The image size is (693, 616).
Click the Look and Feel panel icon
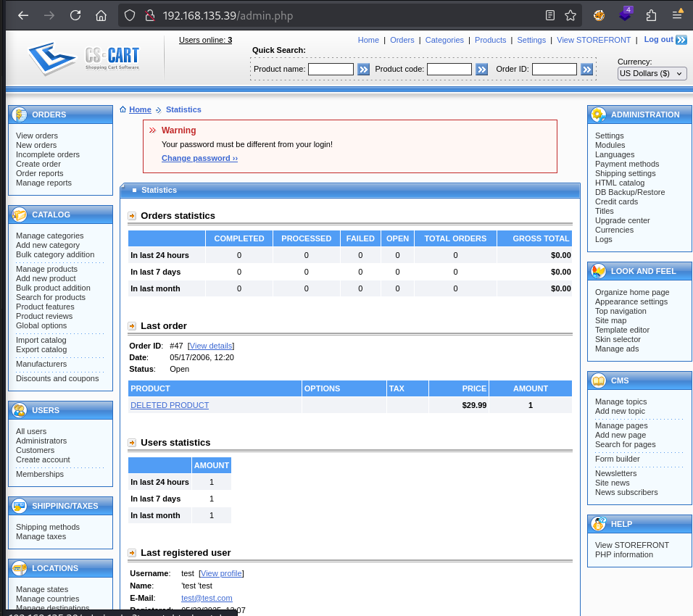click(599, 270)
